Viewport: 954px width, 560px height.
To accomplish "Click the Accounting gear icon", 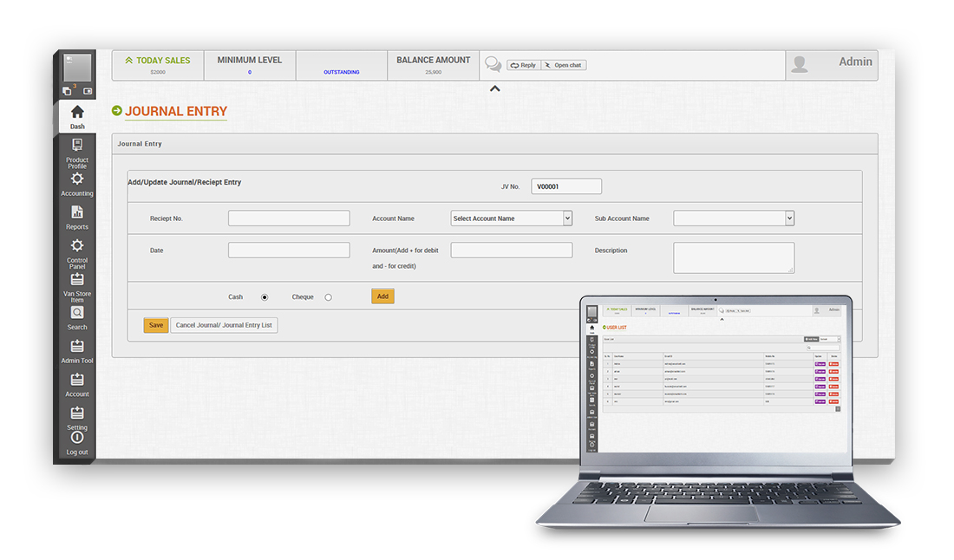I will coord(77,179).
